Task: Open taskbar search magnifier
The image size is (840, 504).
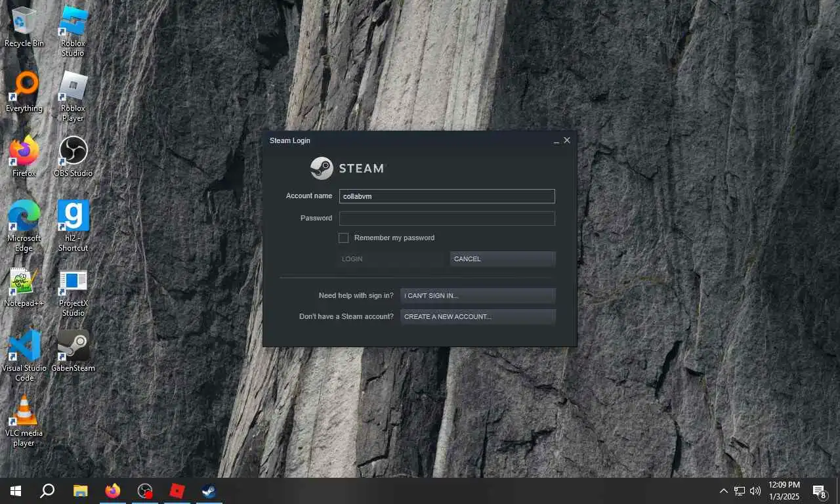Action: click(x=47, y=491)
